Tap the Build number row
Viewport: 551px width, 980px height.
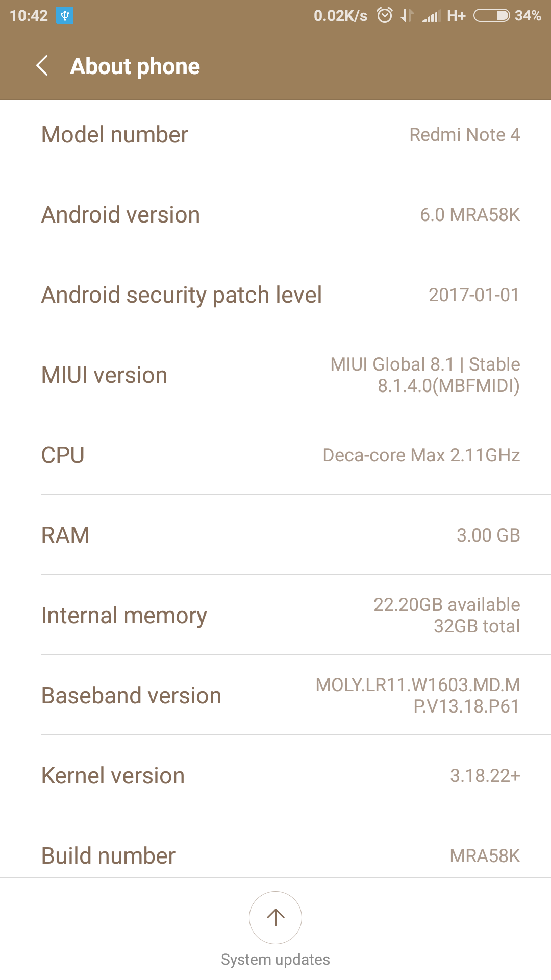click(275, 855)
